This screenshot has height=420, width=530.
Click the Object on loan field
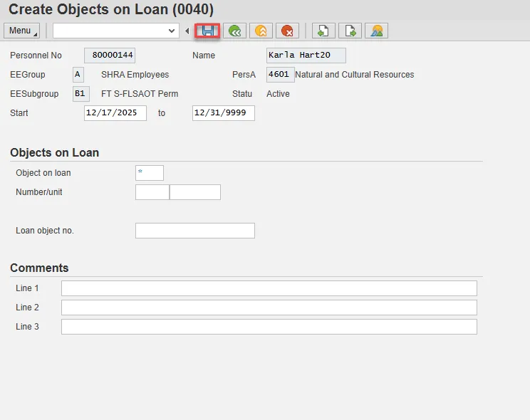coord(150,173)
